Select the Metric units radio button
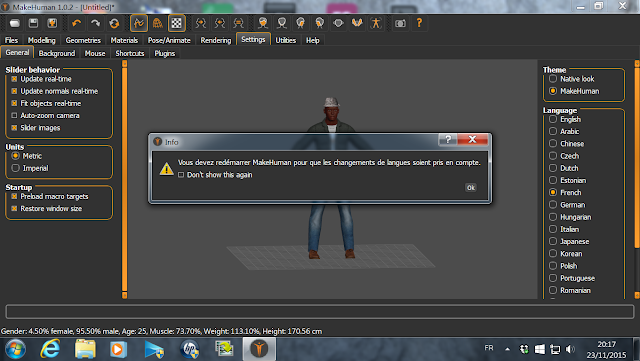Screen dimensions: 640x361 pyautogui.click(x=16, y=156)
